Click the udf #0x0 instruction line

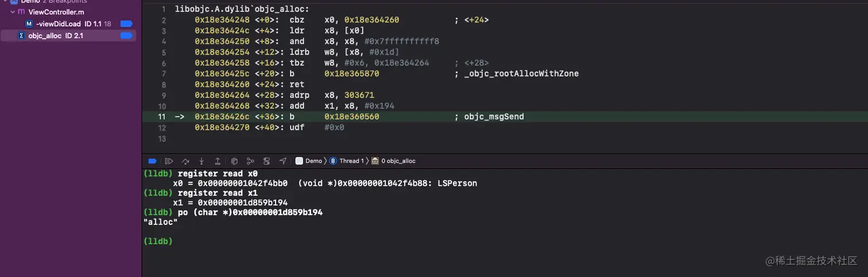click(x=269, y=127)
